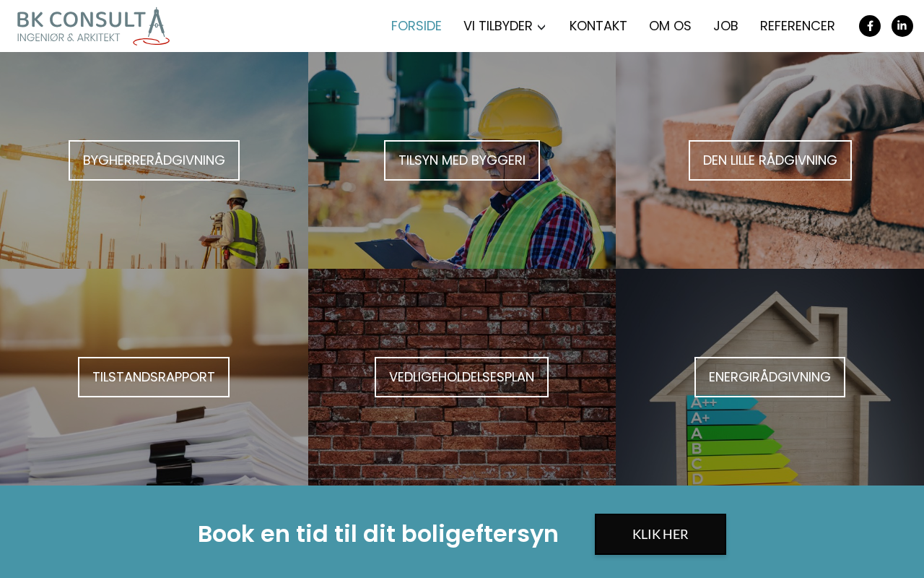The width and height of the screenshot is (924, 578).
Task: Open the JOB menu item
Action: (x=725, y=26)
